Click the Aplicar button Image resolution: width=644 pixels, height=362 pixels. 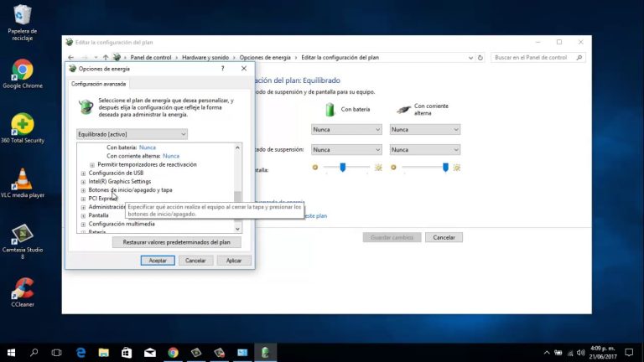[234, 261]
